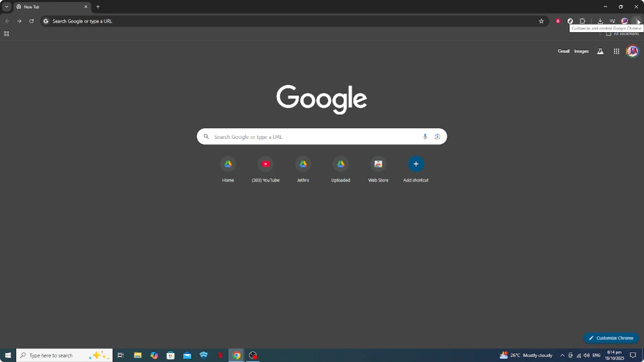Open media controls toolbar icon
Screen dimensions: 644x362
coord(612,21)
